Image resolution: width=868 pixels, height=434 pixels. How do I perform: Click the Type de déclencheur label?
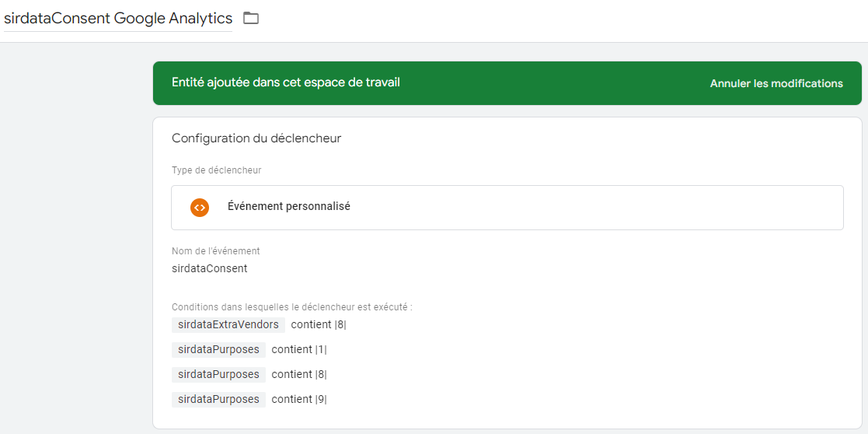[216, 170]
